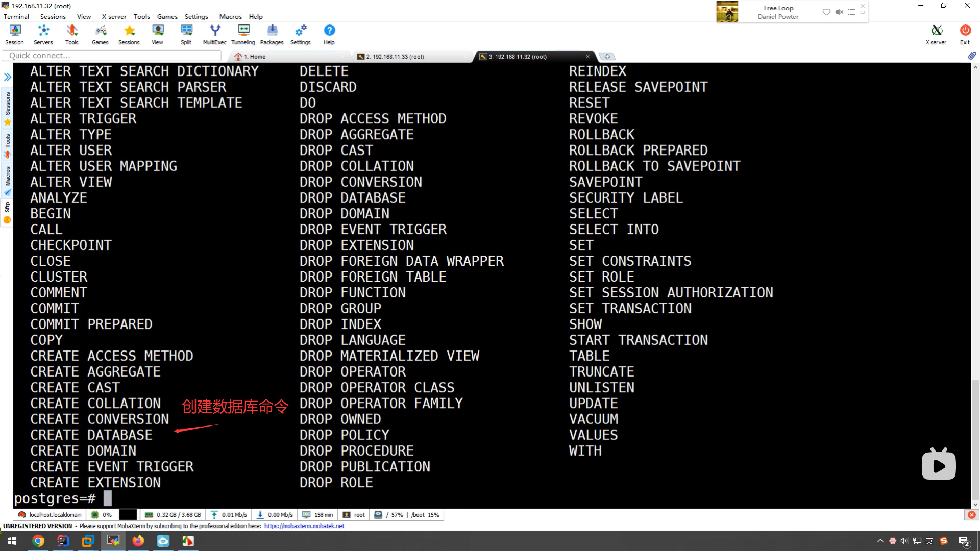Expand the system tray hidden icons

coord(880,541)
